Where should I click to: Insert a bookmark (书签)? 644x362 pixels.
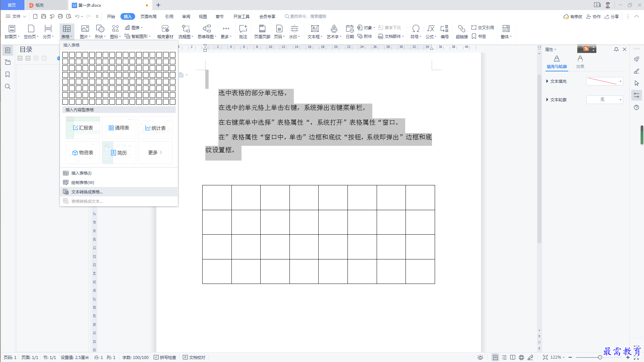[x=479, y=36]
